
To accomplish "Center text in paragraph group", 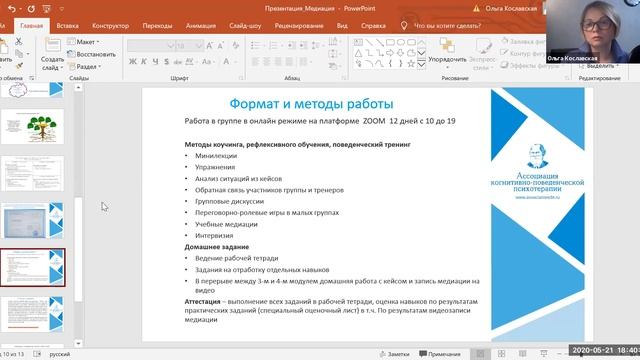I will (267, 62).
